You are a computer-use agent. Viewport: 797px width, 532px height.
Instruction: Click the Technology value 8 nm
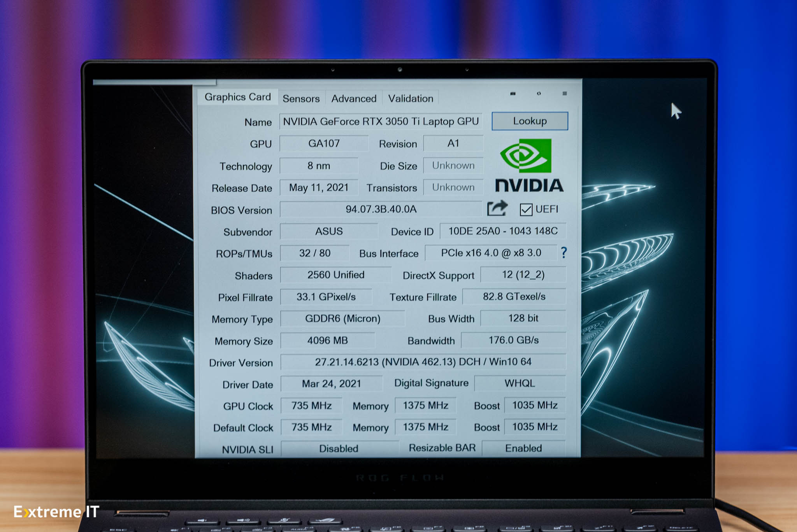click(x=319, y=166)
